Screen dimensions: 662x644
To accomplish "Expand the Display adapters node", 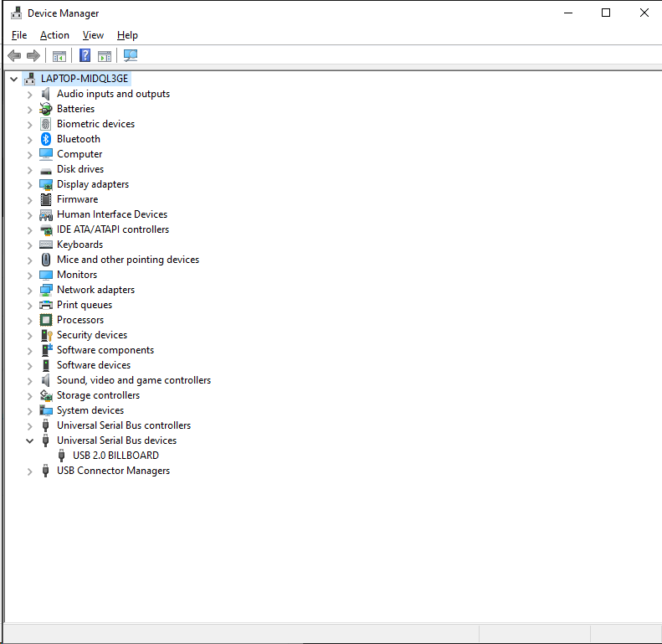I will (x=30, y=184).
